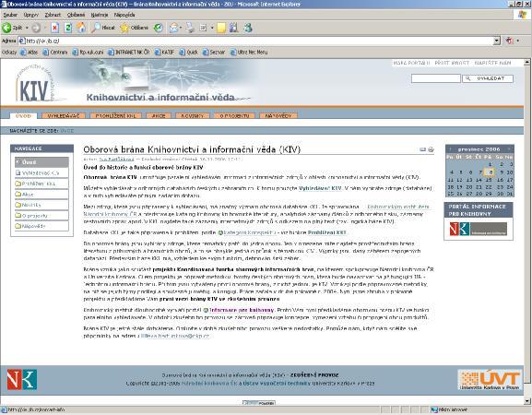This screenshot has width=532, height=415.
Task: Select Úvod in the navigation panel
Action: (41, 162)
